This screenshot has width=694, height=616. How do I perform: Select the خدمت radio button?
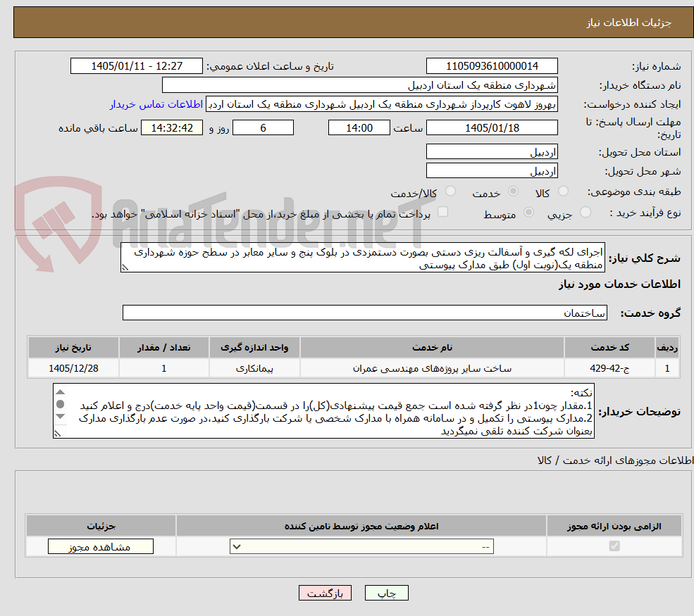(x=513, y=191)
